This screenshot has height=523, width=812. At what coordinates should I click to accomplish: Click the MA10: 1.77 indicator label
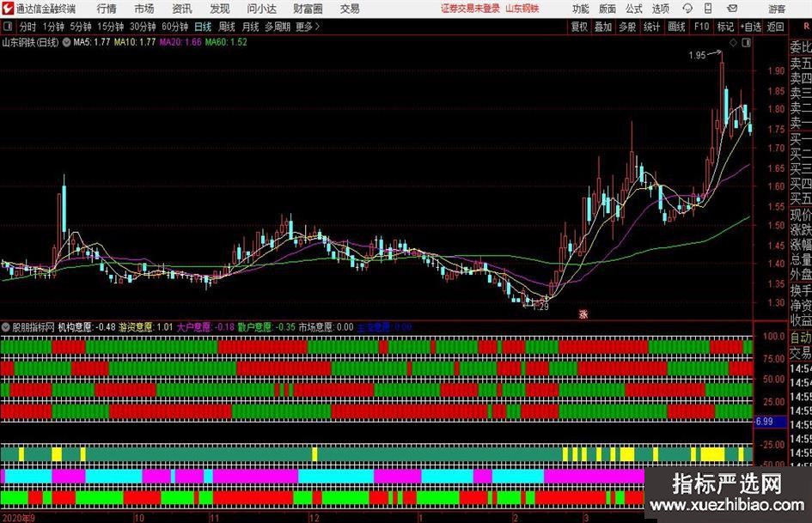point(135,42)
